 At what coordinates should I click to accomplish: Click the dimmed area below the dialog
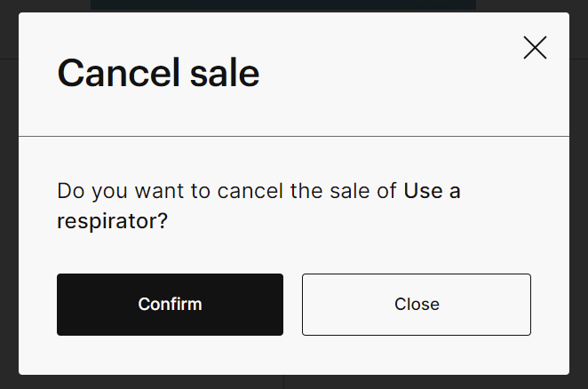293,382
